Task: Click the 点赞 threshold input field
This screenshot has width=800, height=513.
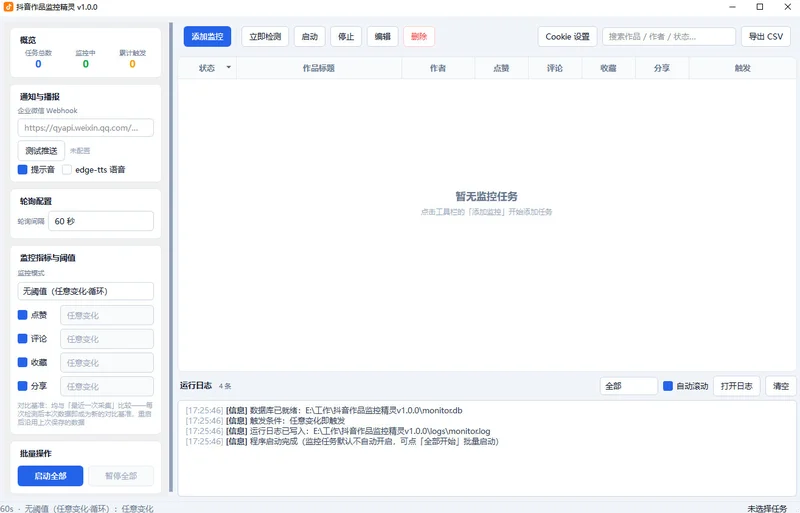Action: point(107,315)
